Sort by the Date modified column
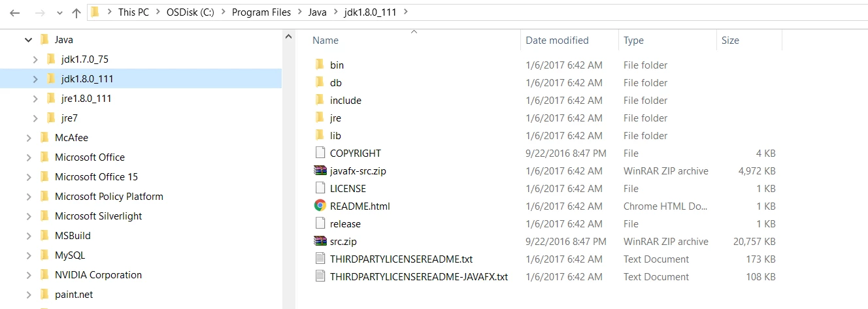868x309 pixels. pos(557,41)
